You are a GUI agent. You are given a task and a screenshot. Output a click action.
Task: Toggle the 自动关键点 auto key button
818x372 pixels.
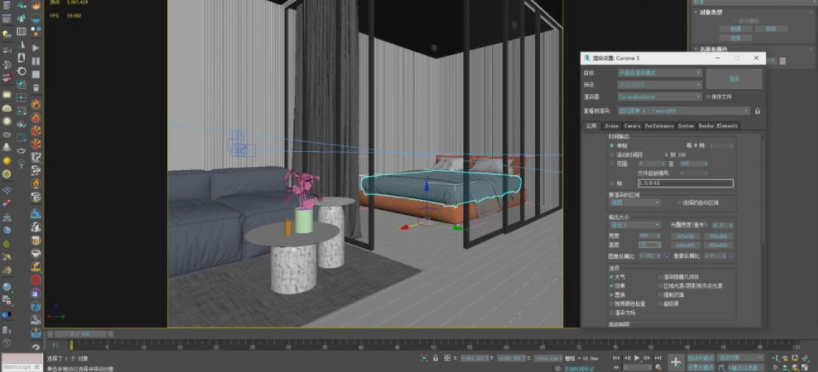click(x=700, y=358)
